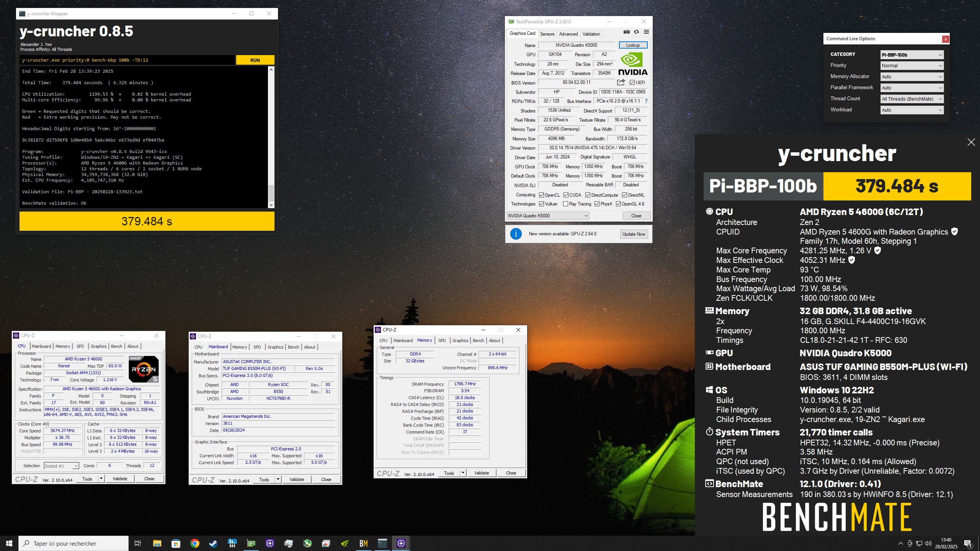The image size is (980, 551).
Task: Switch to the Sensors tab in GPU-Z
Action: click(547, 34)
